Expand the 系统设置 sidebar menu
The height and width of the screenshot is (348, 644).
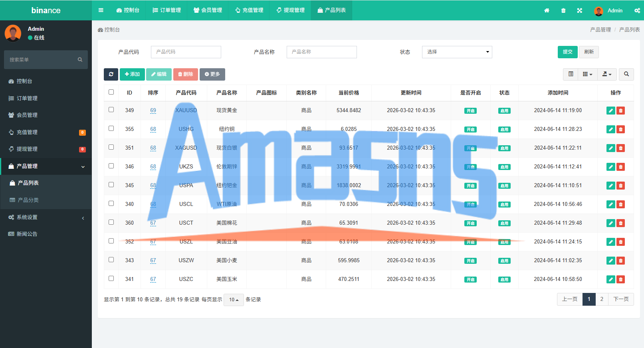click(x=46, y=217)
